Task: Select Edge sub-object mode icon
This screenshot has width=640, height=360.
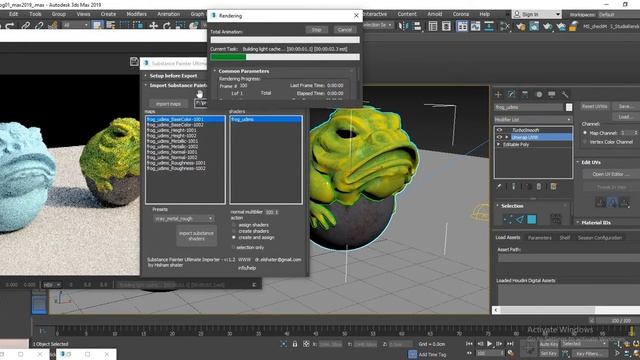Action: [x=519, y=220]
